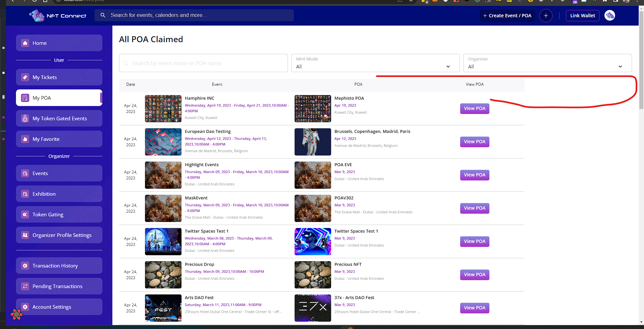This screenshot has width=644, height=329.
Task: Click the My Tickets ticket icon
Action: pos(25,77)
